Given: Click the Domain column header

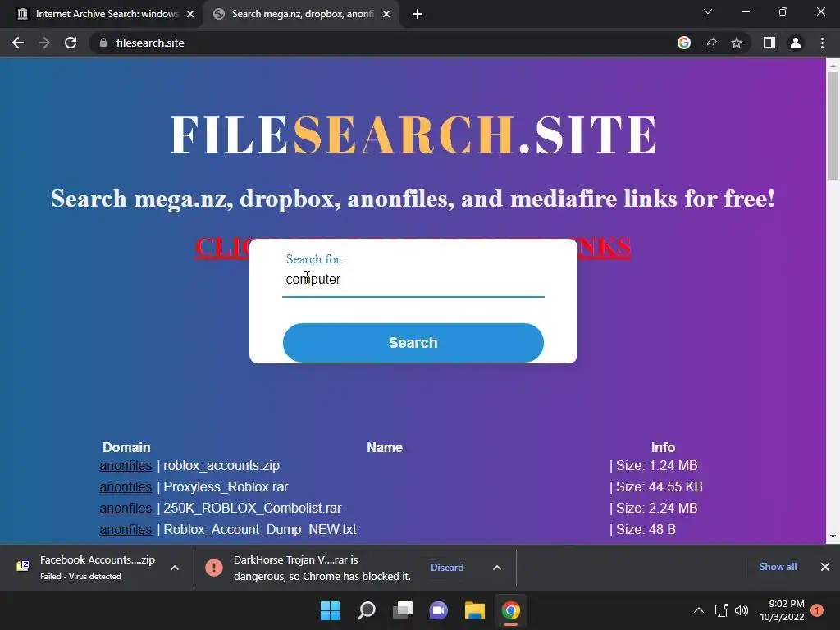Looking at the screenshot, I should click(x=126, y=447).
